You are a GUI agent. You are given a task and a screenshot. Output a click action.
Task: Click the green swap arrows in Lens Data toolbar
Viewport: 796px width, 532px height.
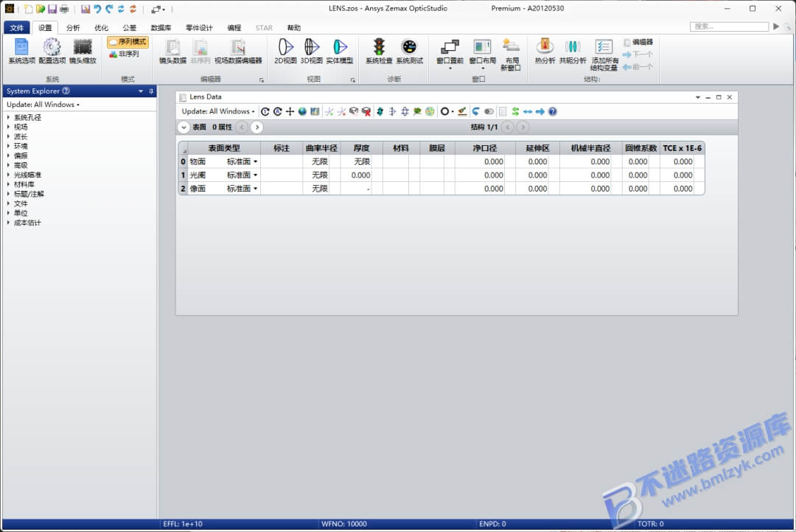[x=515, y=111]
